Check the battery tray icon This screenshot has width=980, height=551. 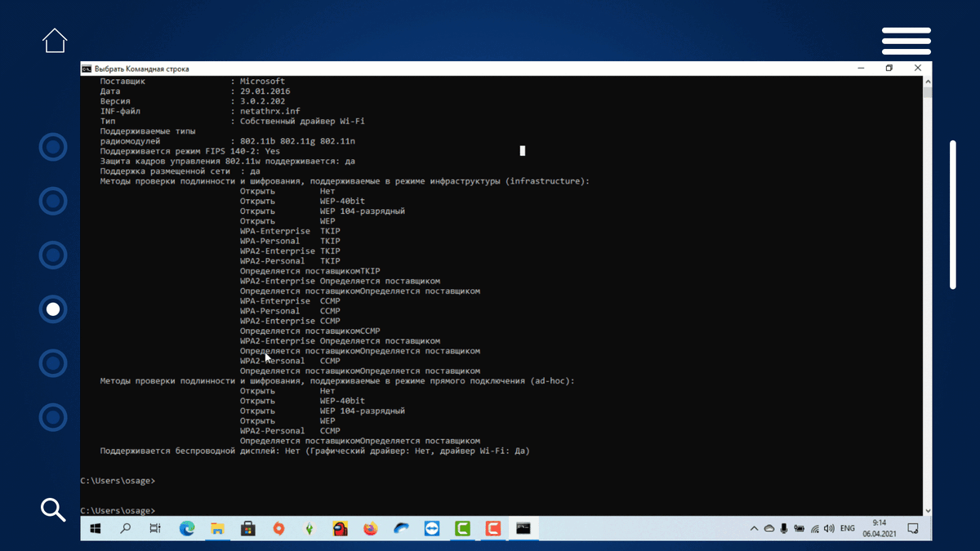(x=799, y=529)
